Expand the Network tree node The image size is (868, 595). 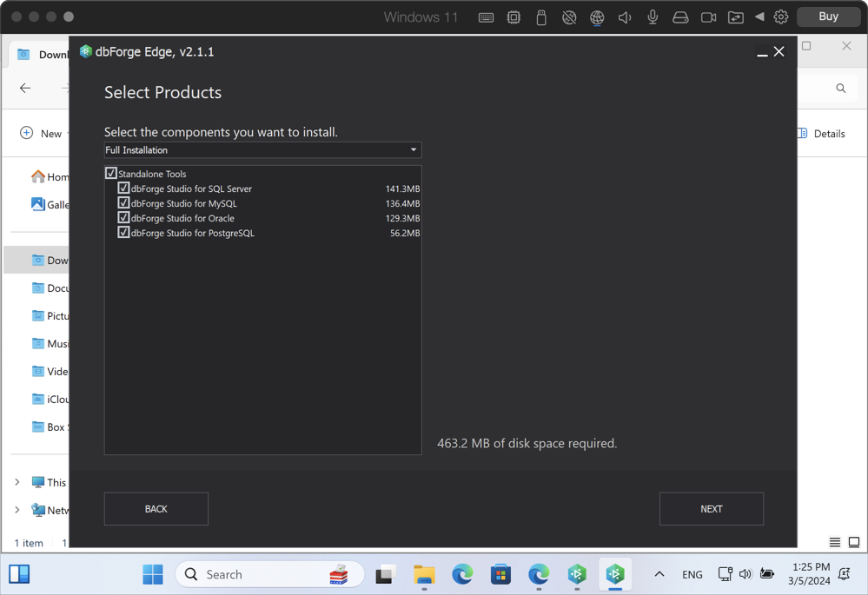17,510
